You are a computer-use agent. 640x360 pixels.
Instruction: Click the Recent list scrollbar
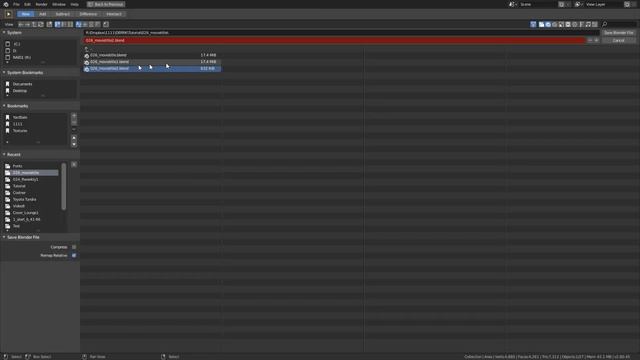point(63,187)
